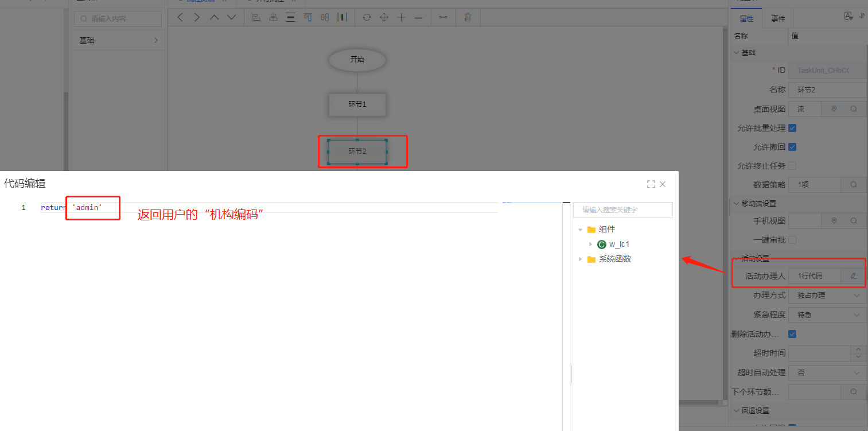Viewport: 868px width, 431px height.
Task: Click the 环节1 node in the flowchart
Action: click(x=357, y=104)
